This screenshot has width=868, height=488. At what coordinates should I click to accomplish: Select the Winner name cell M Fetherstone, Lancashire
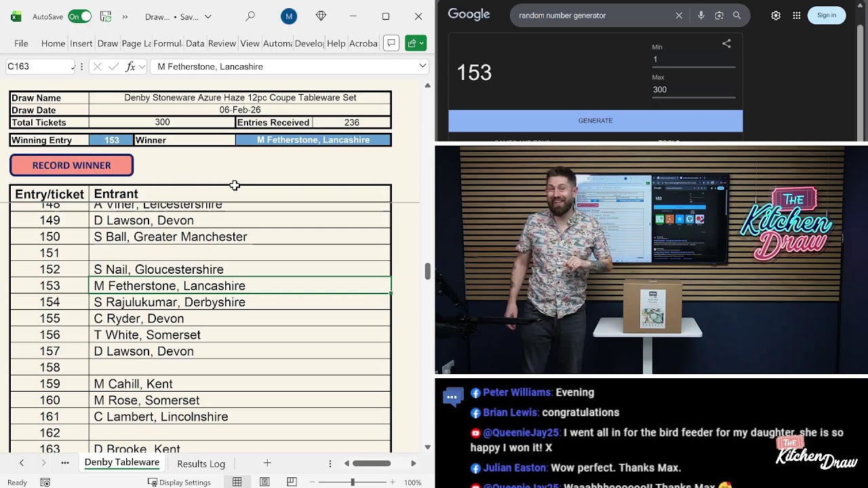point(313,140)
